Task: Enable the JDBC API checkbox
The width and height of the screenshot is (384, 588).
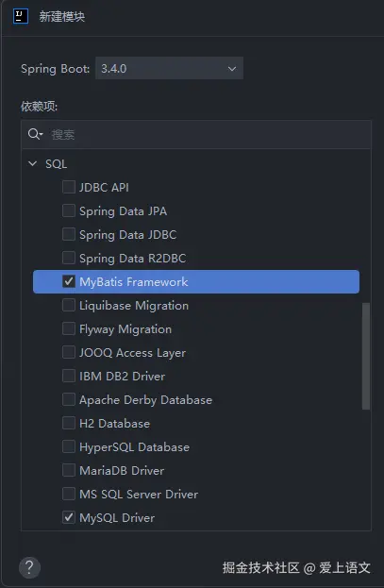Action: [x=69, y=187]
